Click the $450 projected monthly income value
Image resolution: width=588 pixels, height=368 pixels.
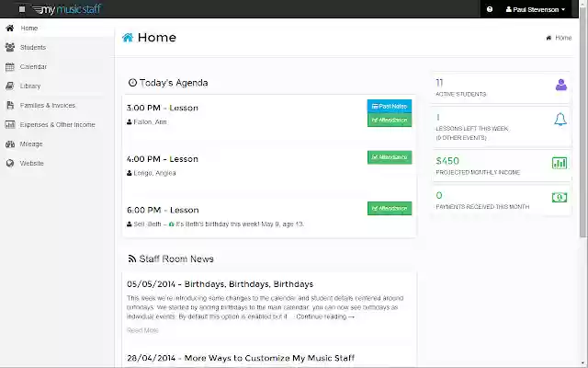[447, 161]
